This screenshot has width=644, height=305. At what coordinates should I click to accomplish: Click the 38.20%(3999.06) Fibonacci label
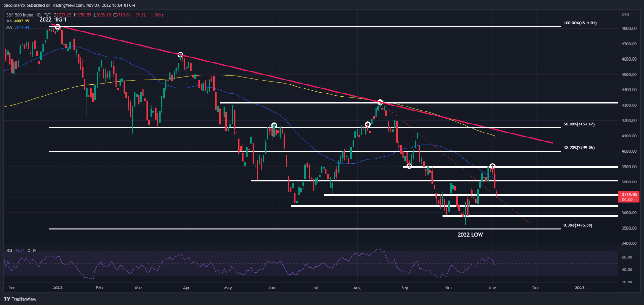[x=579, y=147]
